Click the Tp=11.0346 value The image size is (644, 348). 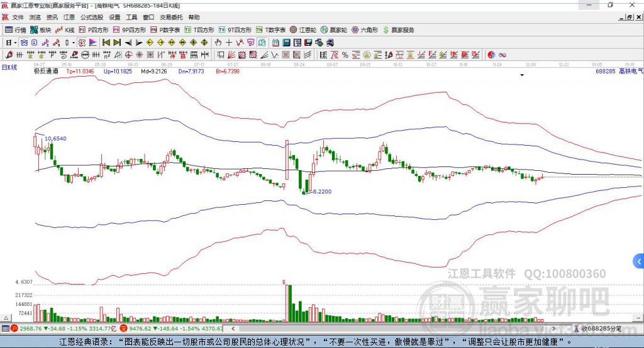(80, 71)
